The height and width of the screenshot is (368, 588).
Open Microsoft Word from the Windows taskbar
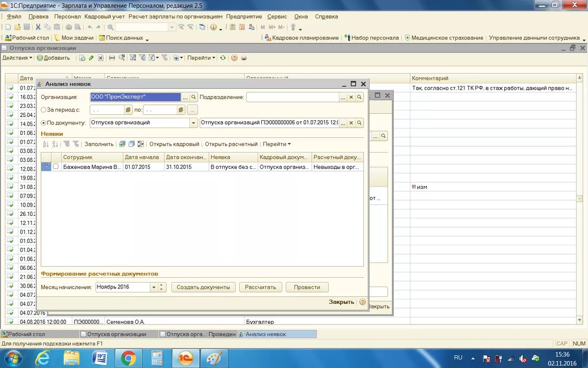pyautogui.click(x=100, y=358)
